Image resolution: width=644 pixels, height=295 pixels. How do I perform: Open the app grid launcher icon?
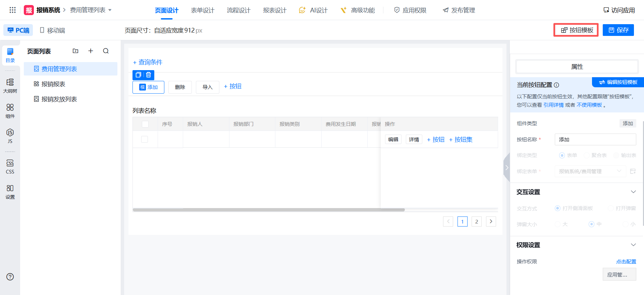click(12, 10)
